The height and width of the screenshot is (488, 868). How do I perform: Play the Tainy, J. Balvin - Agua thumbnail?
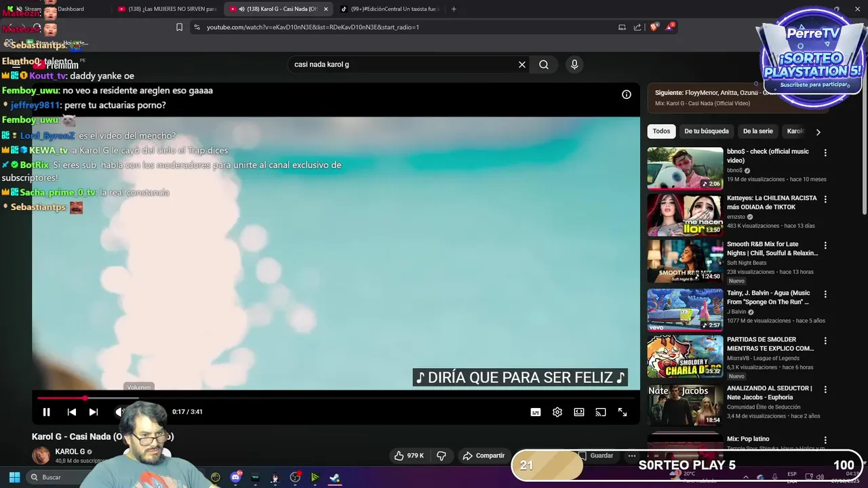(685, 310)
